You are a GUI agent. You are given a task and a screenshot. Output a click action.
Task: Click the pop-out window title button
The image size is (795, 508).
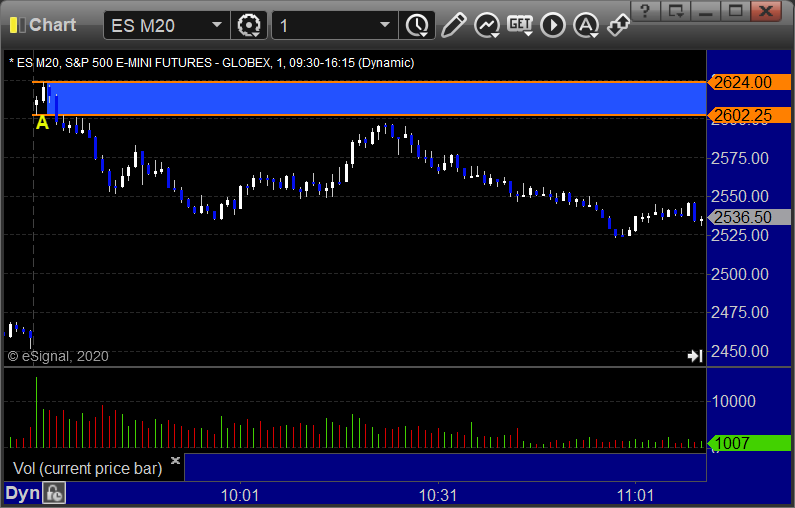point(675,11)
